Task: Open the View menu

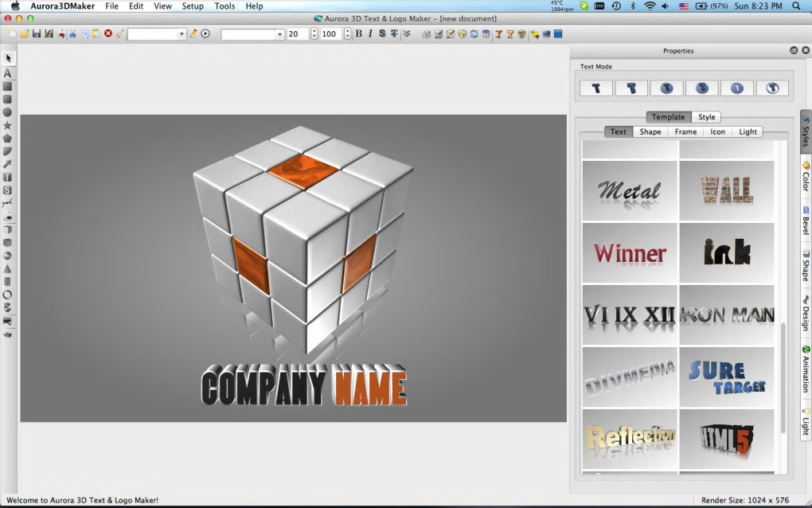Action: point(162,6)
